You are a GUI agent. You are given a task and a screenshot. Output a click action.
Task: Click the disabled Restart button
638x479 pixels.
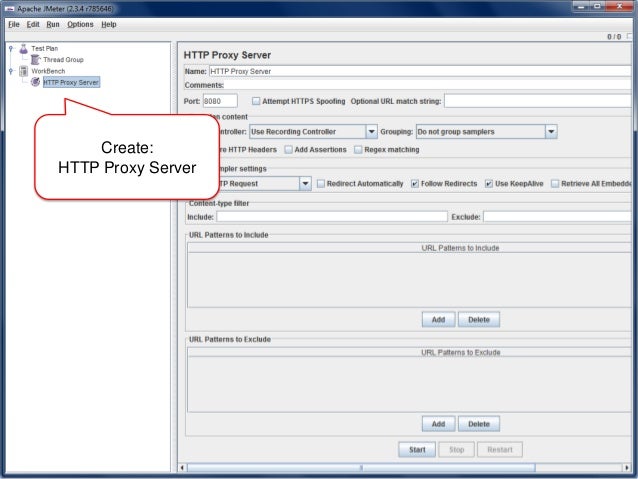pyautogui.click(x=500, y=450)
